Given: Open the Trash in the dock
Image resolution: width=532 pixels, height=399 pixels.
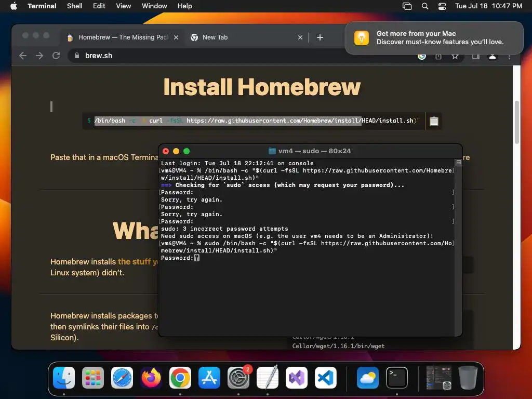Looking at the screenshot, I should coord(468,377).
